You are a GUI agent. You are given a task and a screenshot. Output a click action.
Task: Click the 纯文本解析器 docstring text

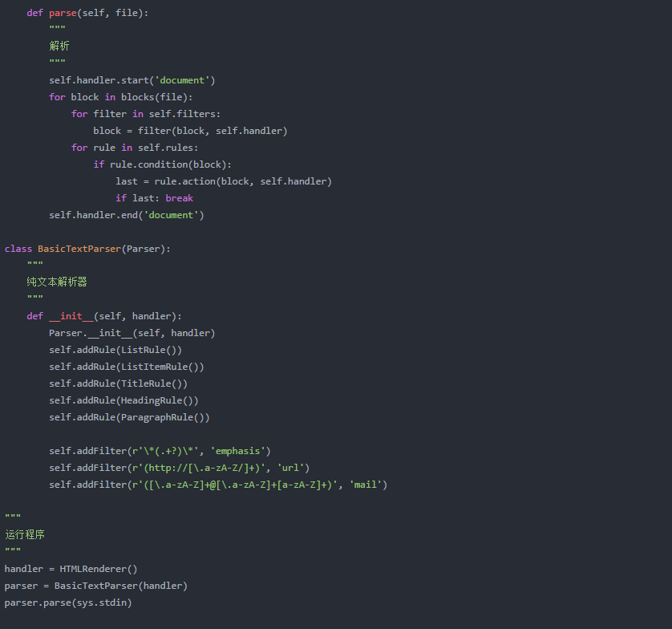[56, 282]
